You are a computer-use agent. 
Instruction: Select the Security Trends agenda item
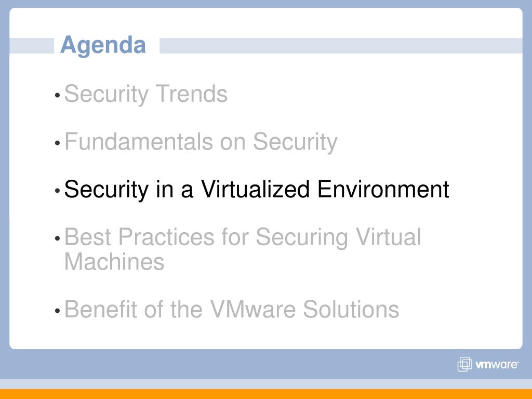pos(146,94)
